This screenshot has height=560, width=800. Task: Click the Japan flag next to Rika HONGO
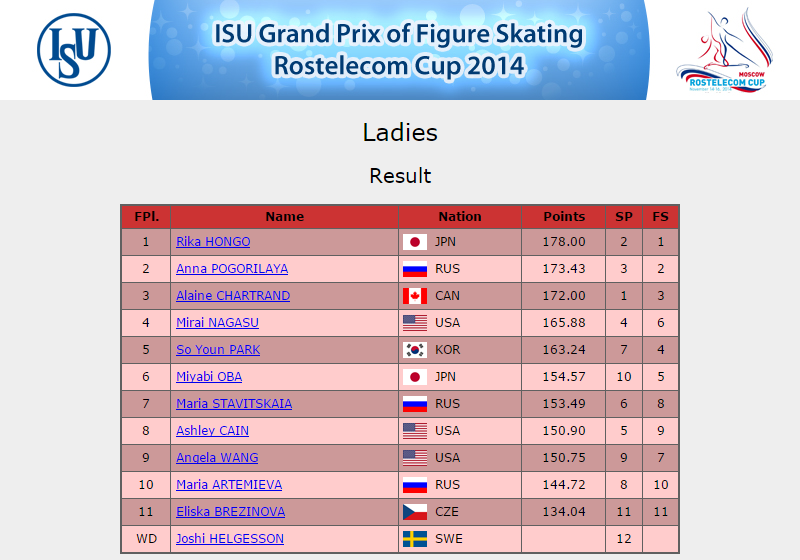click(415, 242)
